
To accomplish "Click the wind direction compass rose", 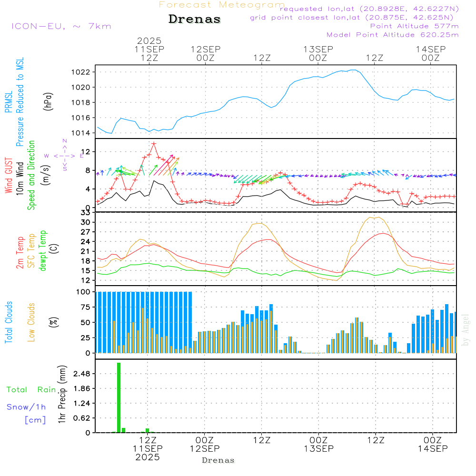I will coord(64,155).
